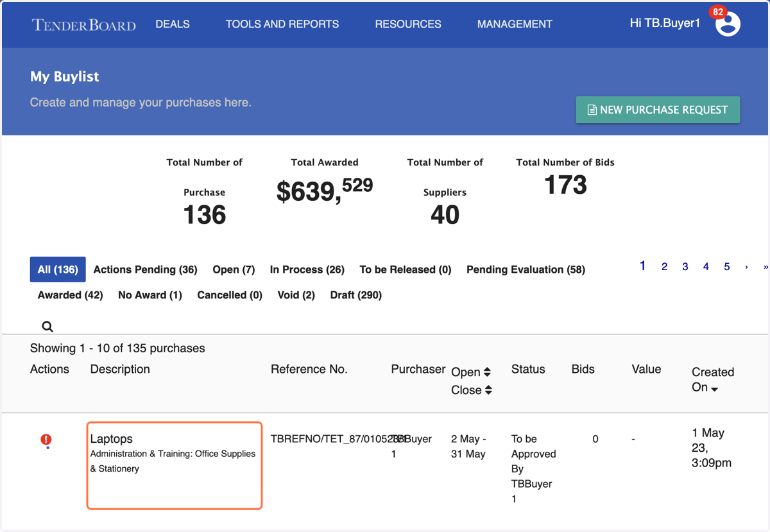The image size is (770, 532).
Task: Click the Total Number of Bids 173
Action: (565, 185)
